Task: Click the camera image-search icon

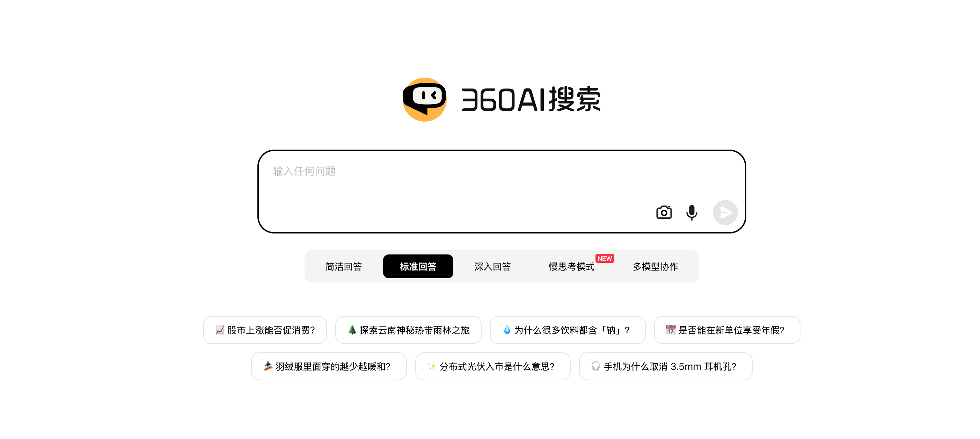Action: tap(664, 213)
